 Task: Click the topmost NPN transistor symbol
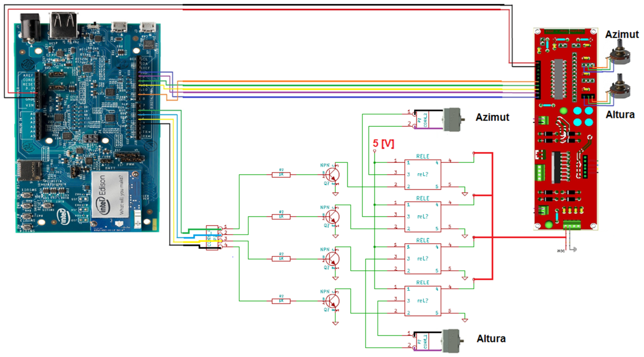coord(332,175)
